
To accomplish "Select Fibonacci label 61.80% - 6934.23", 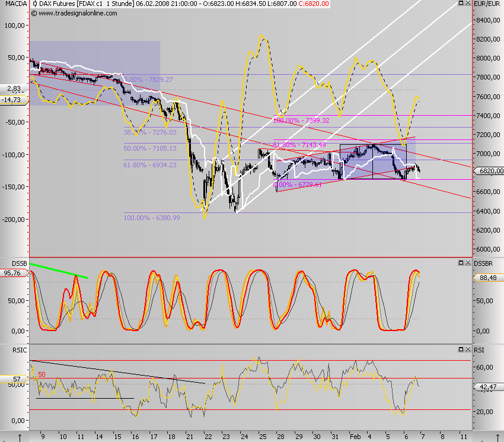I will tap(150, 165).
